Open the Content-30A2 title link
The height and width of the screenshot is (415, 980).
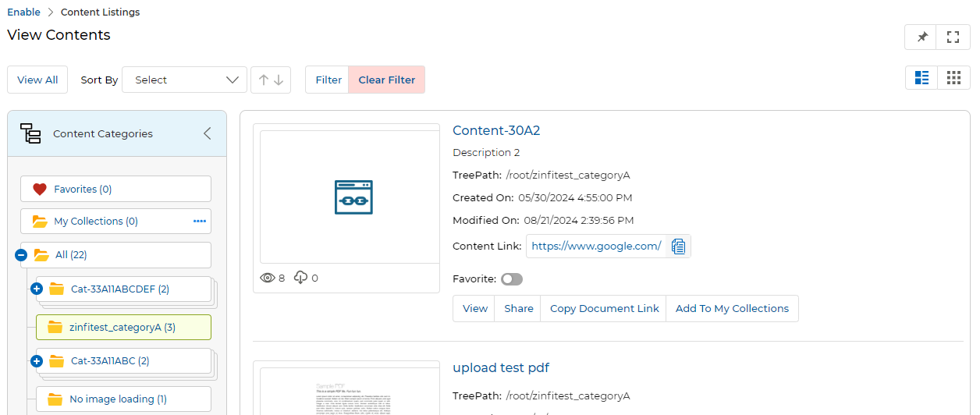coord(496,130)
